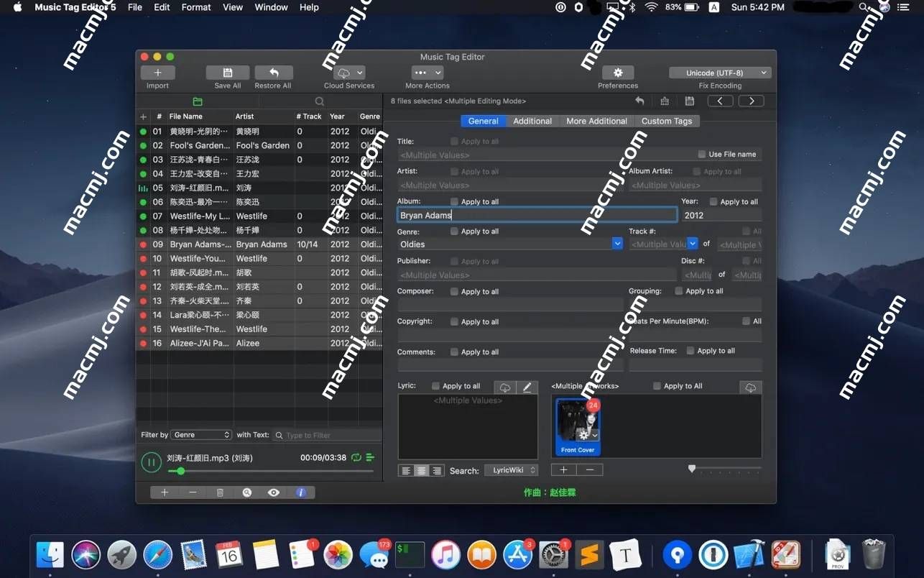Align lyrics left
Screen dimensions: 924x578
406,471
